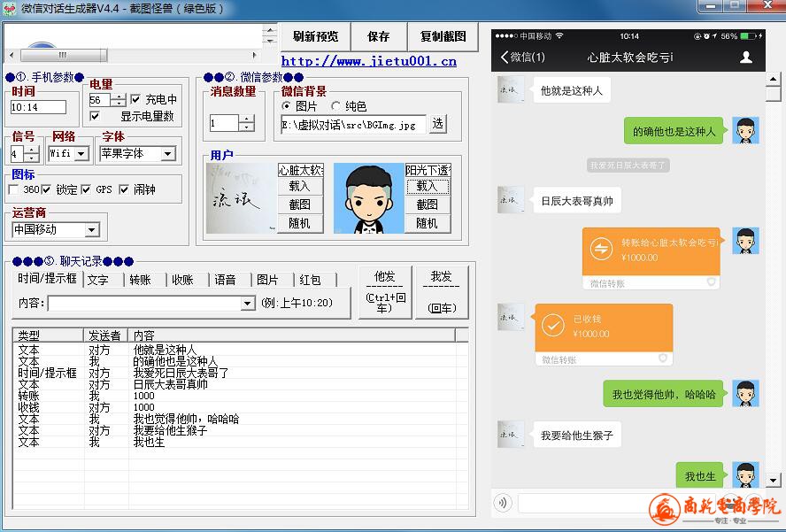Screen dimensions: 786x532
Task: Switch to the 红包 tab
Action: pyautogui.click(x=310, y=280)
